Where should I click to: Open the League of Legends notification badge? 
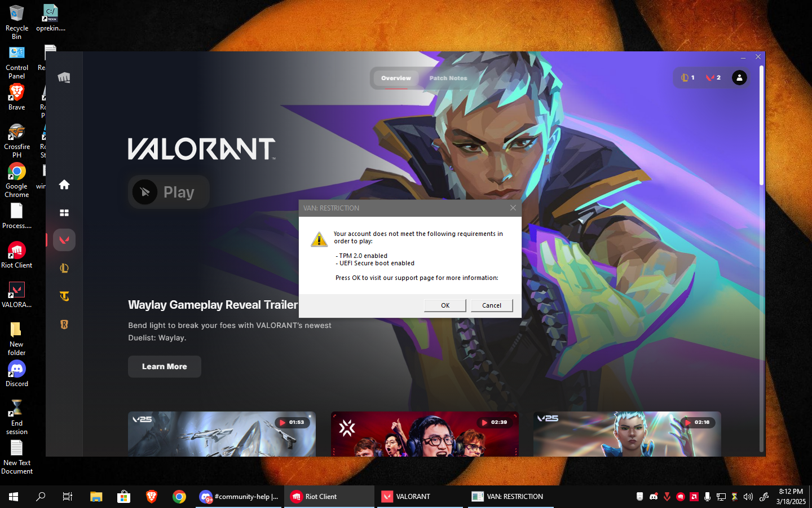click(687, 78)
